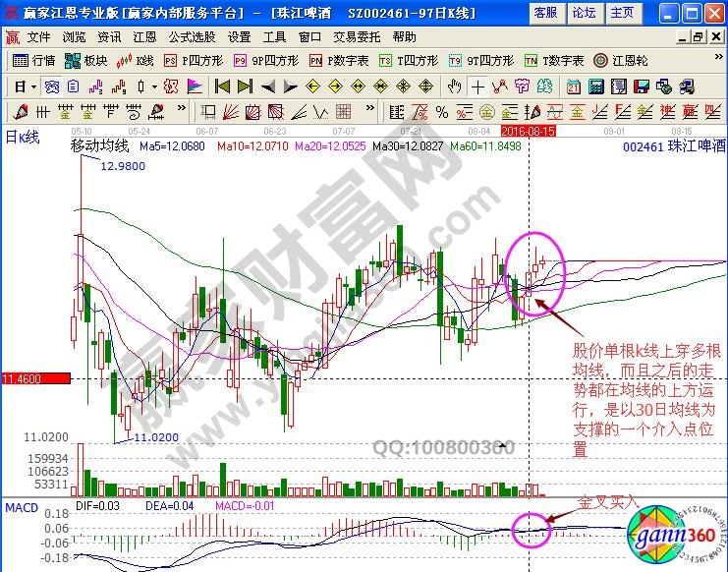
Task: Click the Ma60=11.8498 label
Action: point(485,146)
